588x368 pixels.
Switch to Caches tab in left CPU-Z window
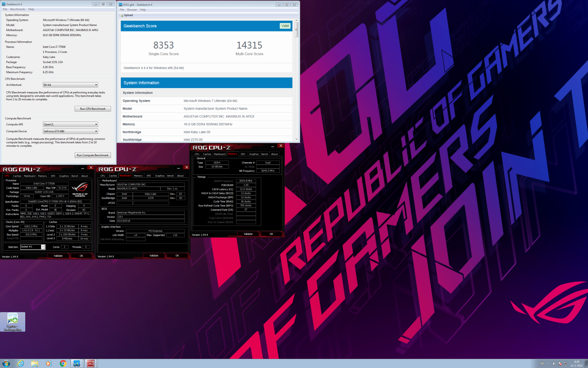tap(17, 176)
